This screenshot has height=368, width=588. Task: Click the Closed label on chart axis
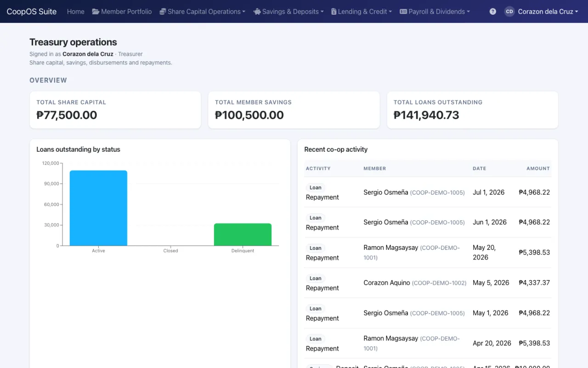[170, 251]
